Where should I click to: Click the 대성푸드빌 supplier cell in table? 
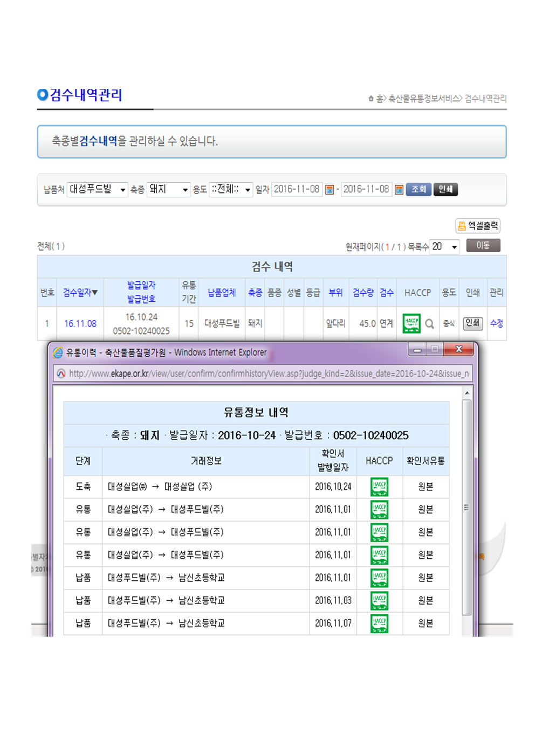222,324
